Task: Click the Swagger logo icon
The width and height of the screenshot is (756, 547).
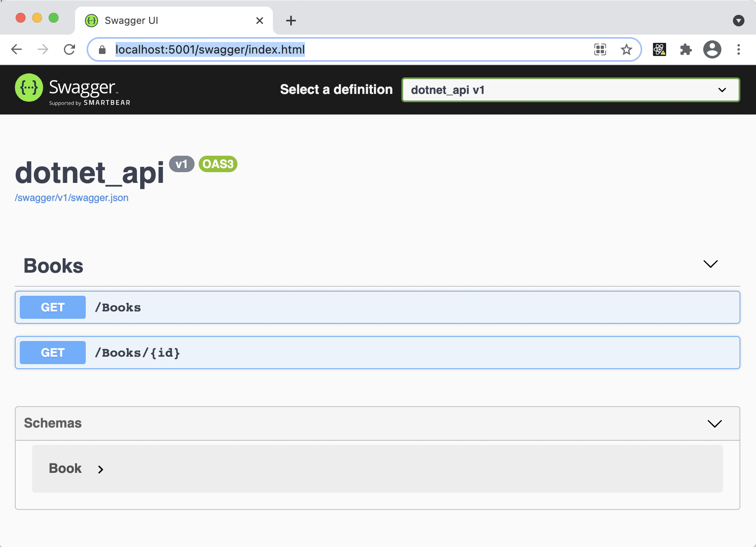Action: pos(29,87)
